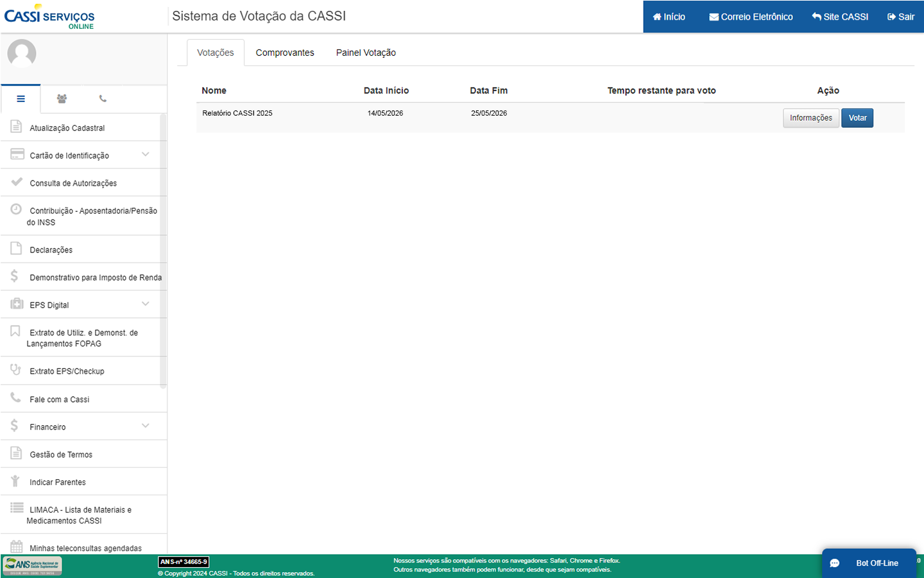Open LIMACA - Lista de Materiais e Medicamentos

click(84, 514)
